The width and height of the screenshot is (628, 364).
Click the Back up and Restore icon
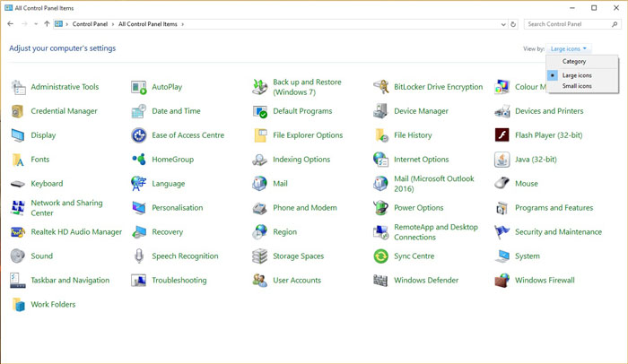coord(260,87)
